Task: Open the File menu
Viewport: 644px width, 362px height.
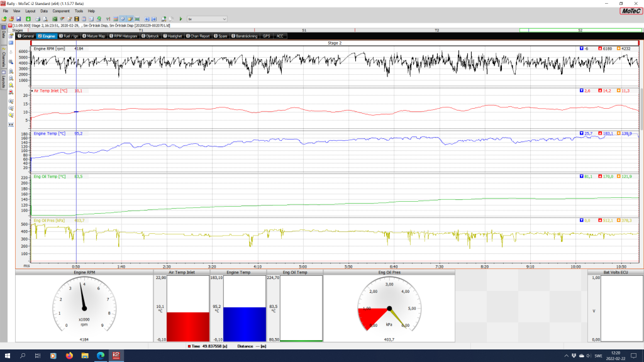Action: click(x=5, y=11)
